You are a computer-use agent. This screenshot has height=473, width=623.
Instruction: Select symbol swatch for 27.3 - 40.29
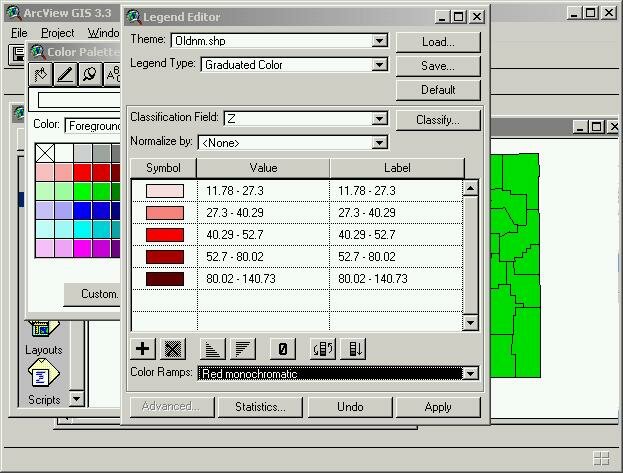coord(164,213)
